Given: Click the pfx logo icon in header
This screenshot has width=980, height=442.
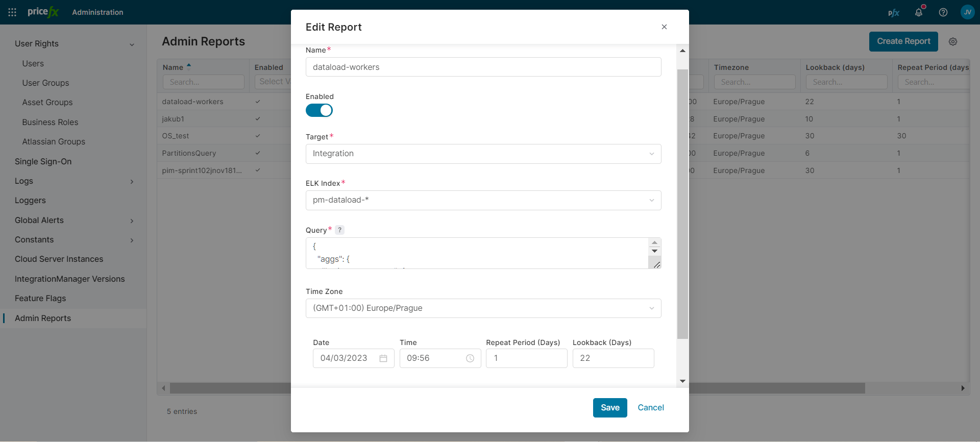Looking at the screenshot, I should point(893,13).
